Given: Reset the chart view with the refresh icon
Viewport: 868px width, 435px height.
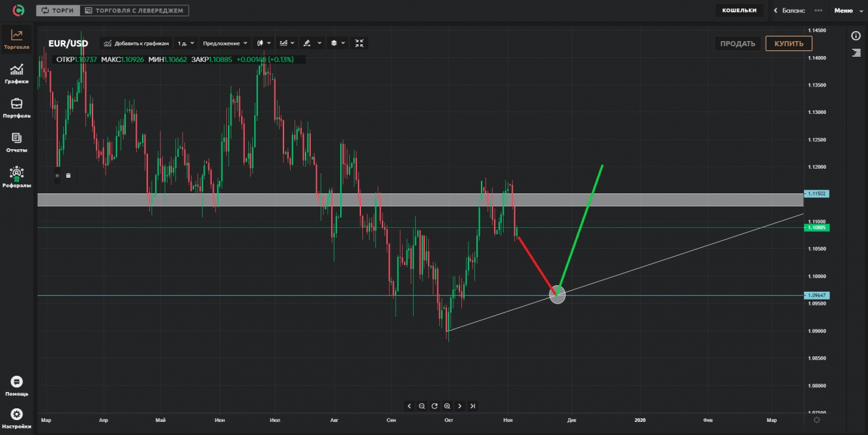Looking at the screenshot, I should tap(434, 406).
